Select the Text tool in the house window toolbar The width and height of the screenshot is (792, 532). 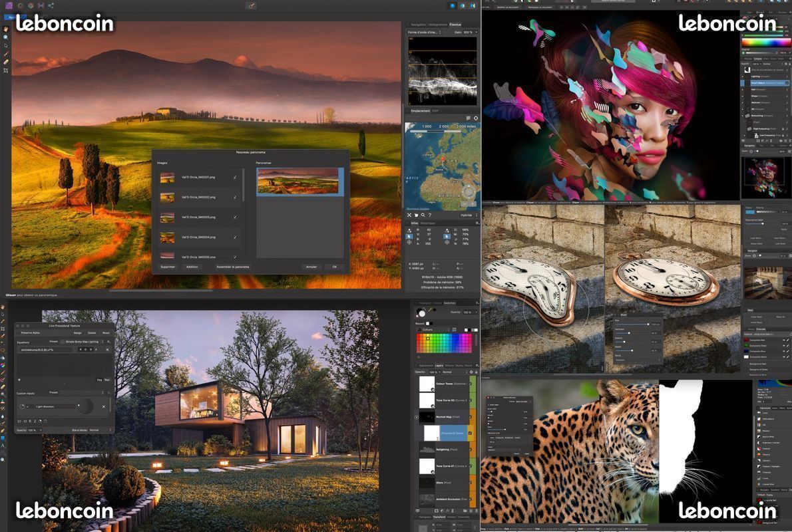click(x=3, y=445)
